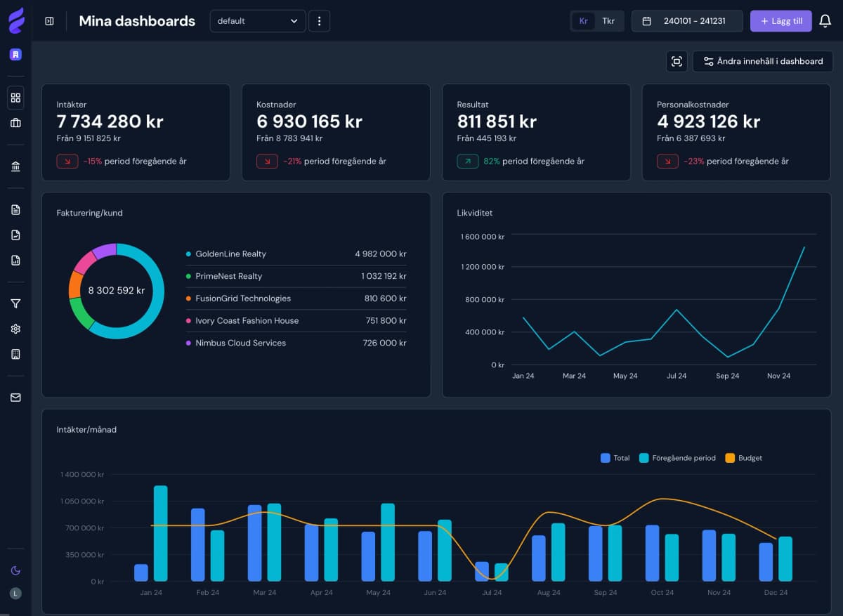Click the fullscreen capture icon above the dashboard
This screenshot has width=843, height=616.
[677, 61]
